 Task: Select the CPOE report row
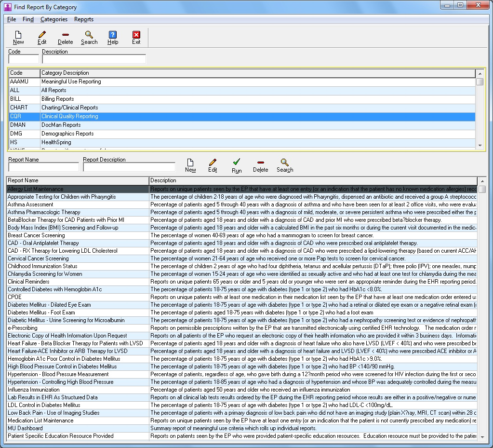click(242, 297)
